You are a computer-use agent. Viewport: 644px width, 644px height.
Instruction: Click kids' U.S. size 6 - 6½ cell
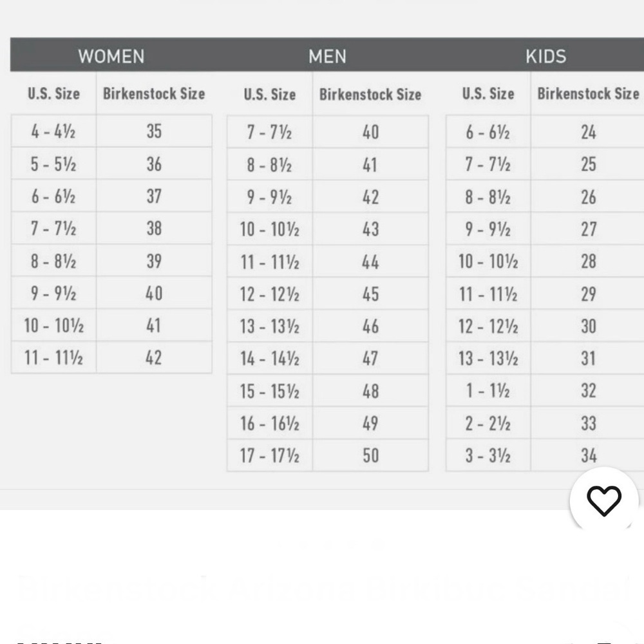(x=488, y=133)
